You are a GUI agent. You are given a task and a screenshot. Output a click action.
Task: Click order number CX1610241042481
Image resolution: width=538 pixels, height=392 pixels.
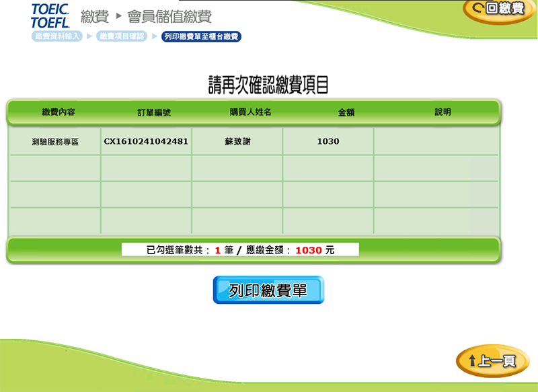(146, 142)
